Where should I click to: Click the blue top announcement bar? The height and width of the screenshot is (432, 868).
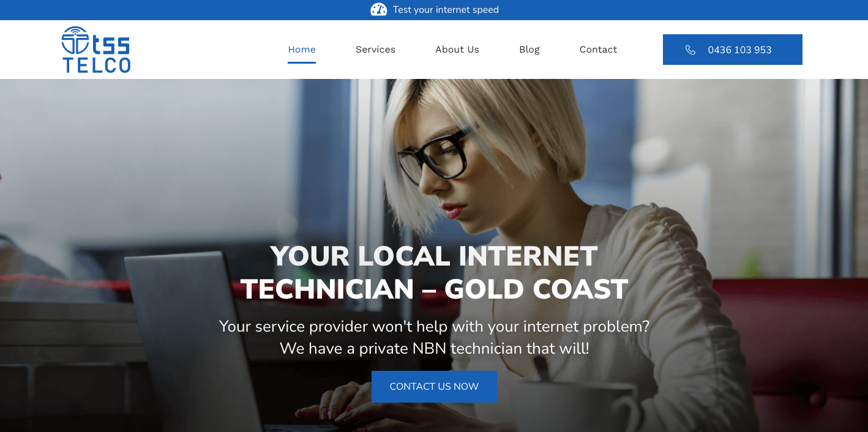tap(434, 10)
